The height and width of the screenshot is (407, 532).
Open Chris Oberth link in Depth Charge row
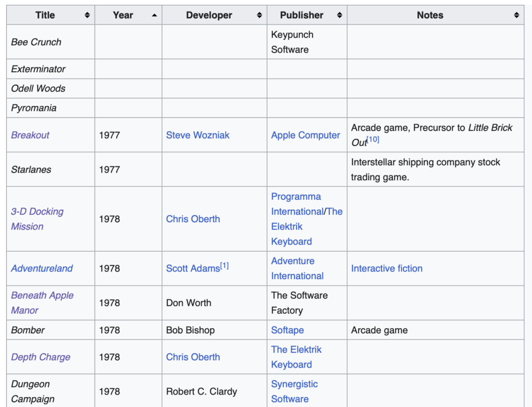tap(193, 357)
